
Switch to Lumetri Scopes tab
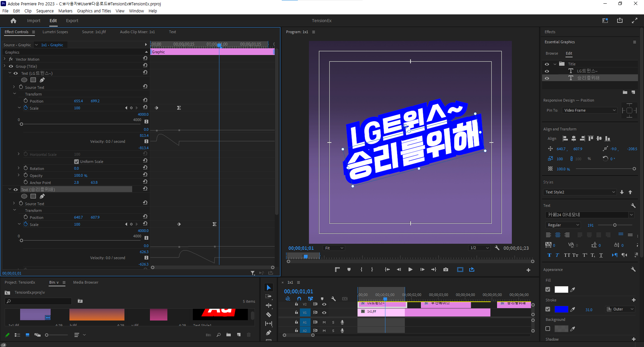(55, 32)
